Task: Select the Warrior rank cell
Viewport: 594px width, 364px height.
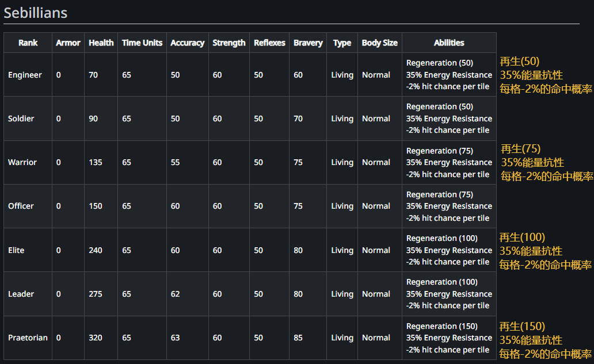Action: click(22, 162)
